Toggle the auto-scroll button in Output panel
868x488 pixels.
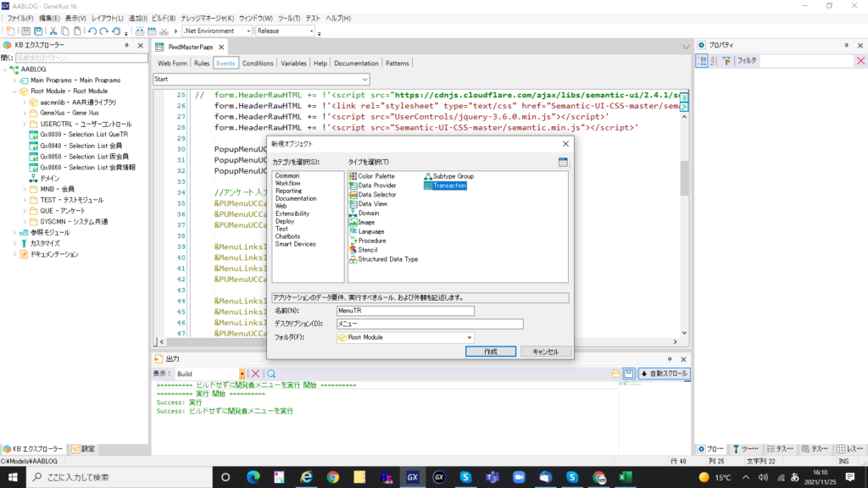click(x=665, y=374)
